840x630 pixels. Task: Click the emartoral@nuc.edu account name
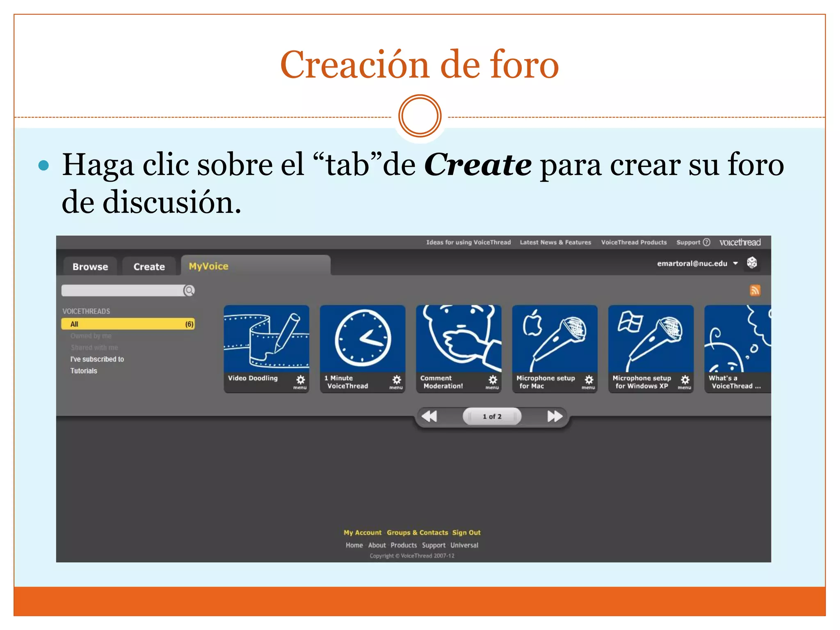pyautogui.click(x=692, y=263)
